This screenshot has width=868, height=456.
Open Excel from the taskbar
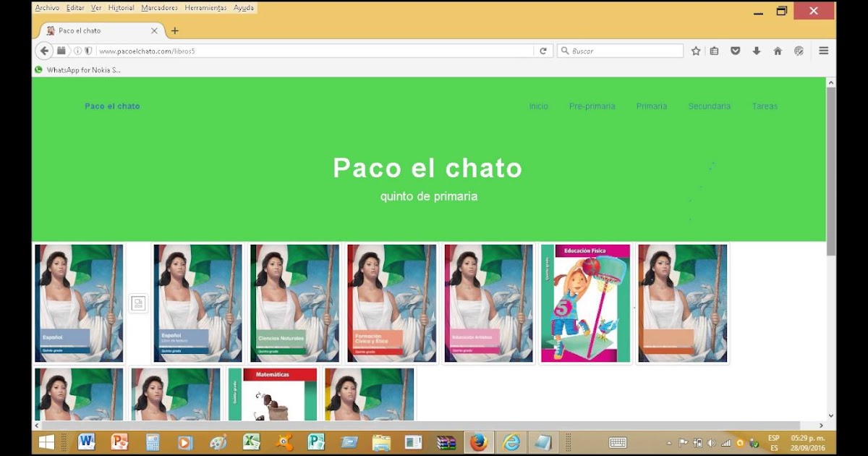tap(251, 442)
